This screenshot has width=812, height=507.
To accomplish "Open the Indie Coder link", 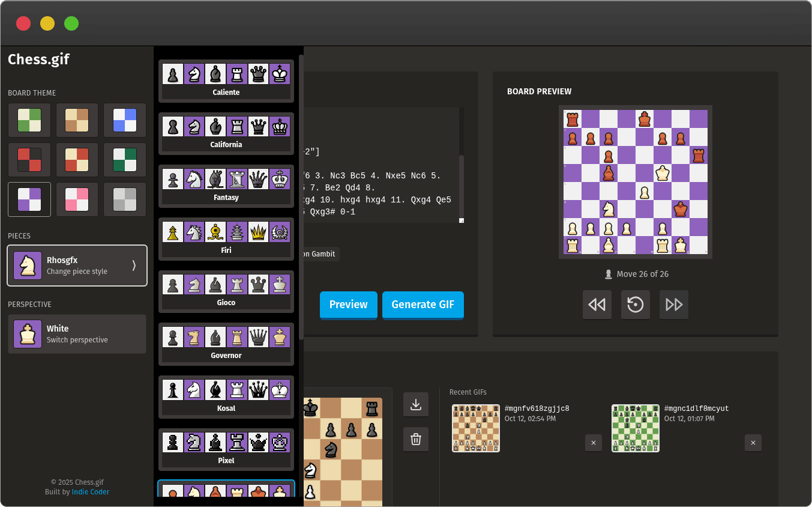I will click(90, 491).
